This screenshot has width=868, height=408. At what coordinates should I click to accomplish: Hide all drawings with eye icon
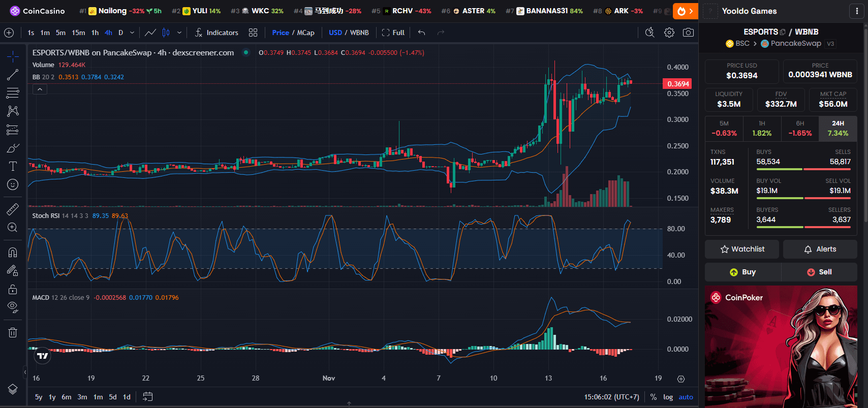click(x=13, y=307)
